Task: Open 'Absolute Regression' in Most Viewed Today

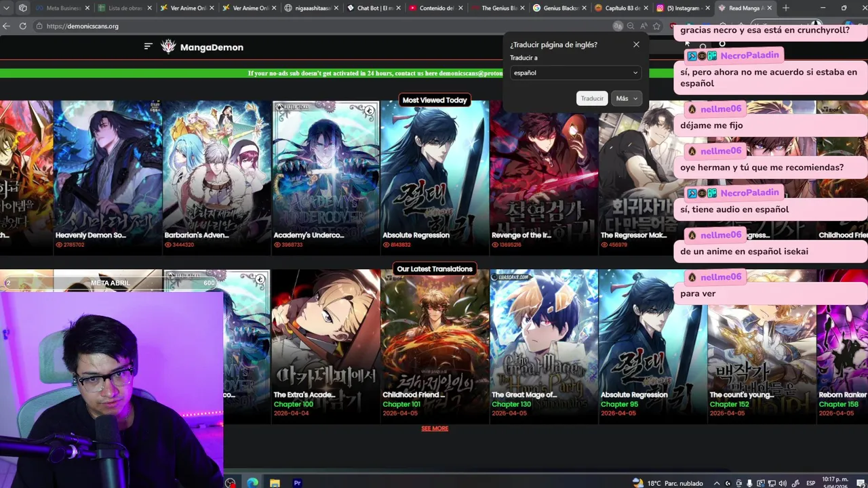Action: click(x=435, y=178)
